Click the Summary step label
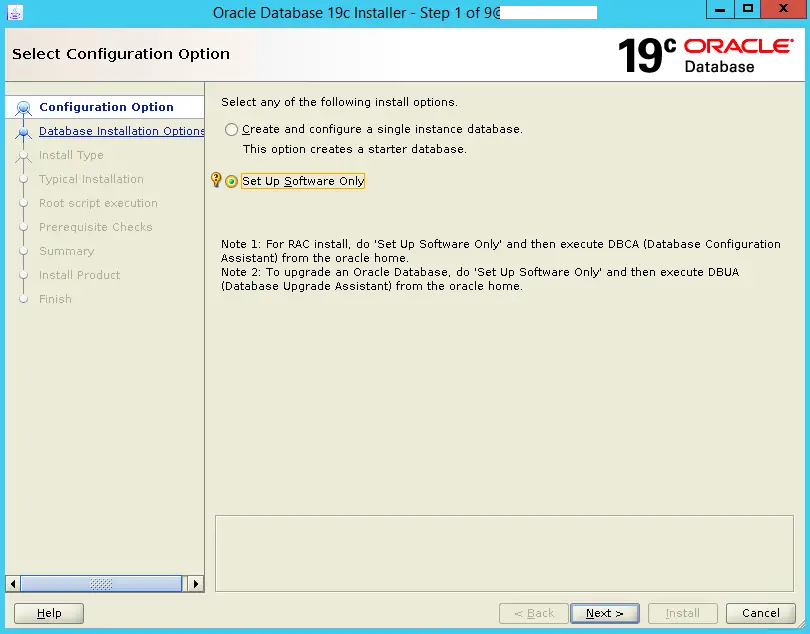The image size is (810, 634). click(67, 251)
